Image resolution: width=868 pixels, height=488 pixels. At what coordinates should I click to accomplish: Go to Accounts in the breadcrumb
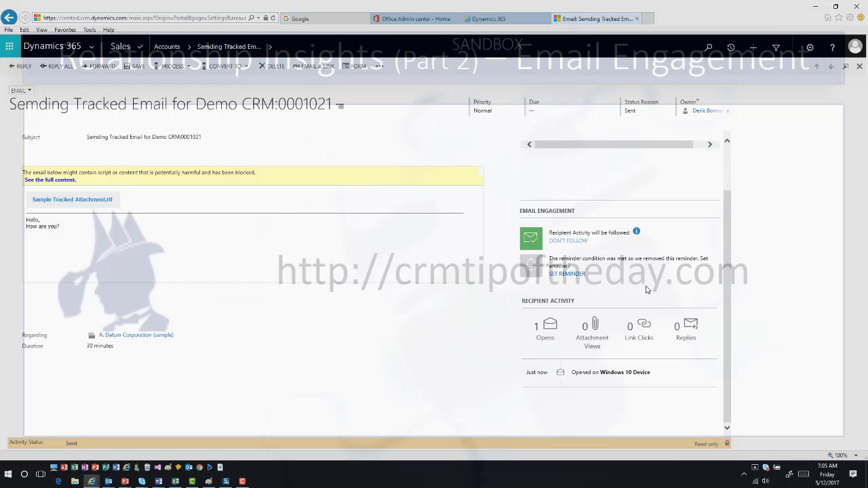click(x=167, y=47)
